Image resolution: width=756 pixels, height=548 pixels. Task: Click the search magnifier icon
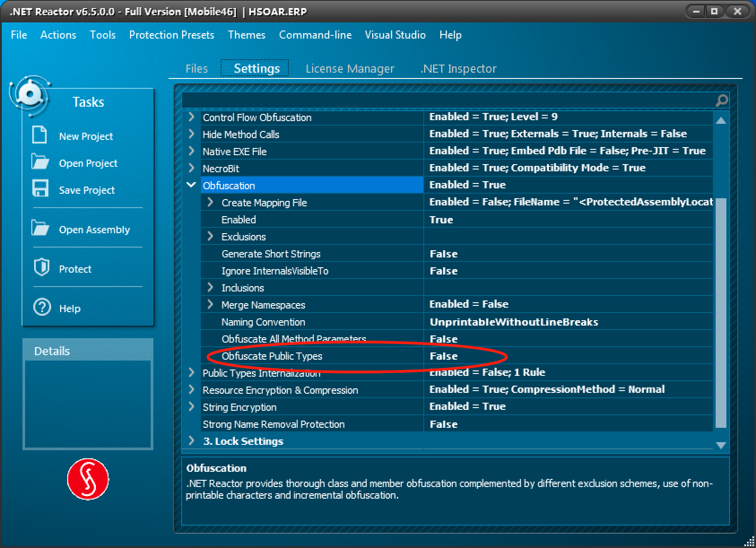(721, 100)
